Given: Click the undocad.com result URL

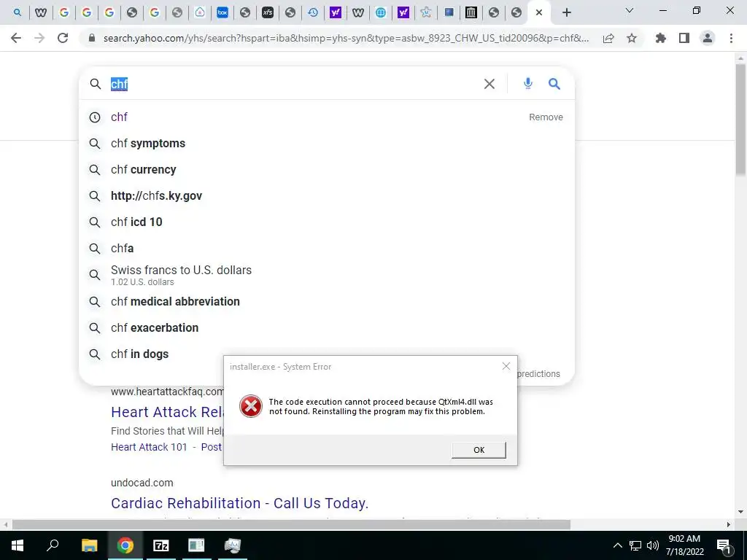Looking at the screenshot, I should [142, 483].
